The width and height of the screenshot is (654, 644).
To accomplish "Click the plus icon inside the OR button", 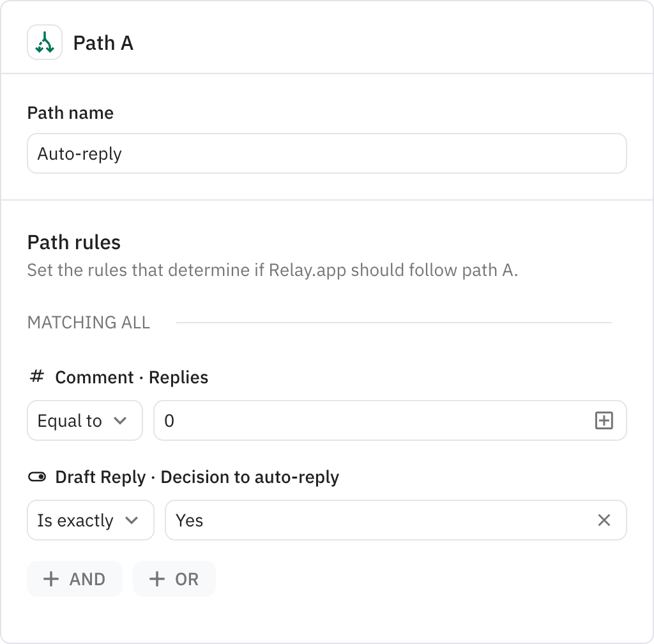I will click(x=156, y=579).
